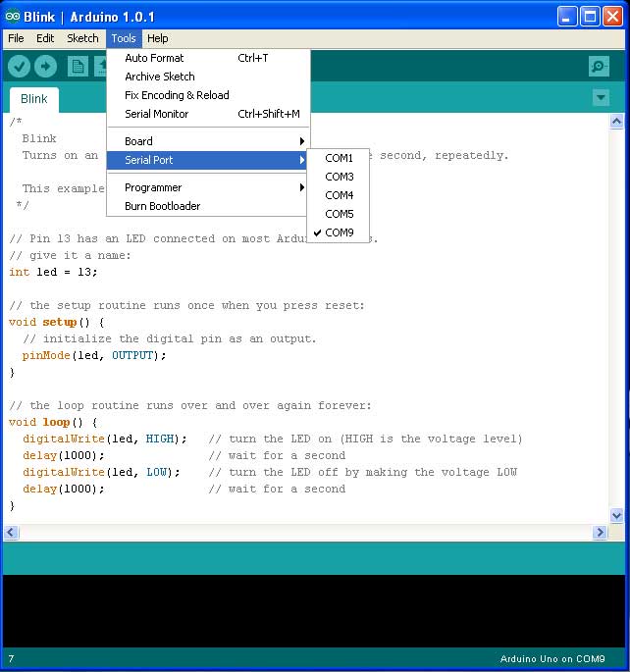Viewport: 630px width, 672px height.
Task: Open the Edit menu
Action: point(45,38)
